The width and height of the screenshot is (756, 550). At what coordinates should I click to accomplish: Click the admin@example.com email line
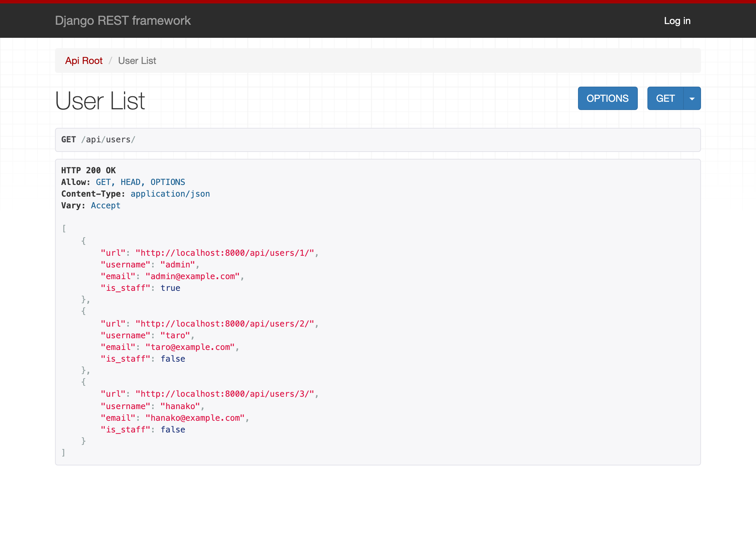tap(173, 276)
